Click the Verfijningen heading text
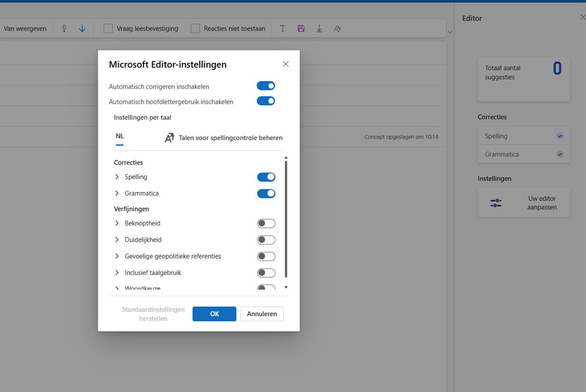The height and width of the screenshot is (392, 586). (131, 209)
